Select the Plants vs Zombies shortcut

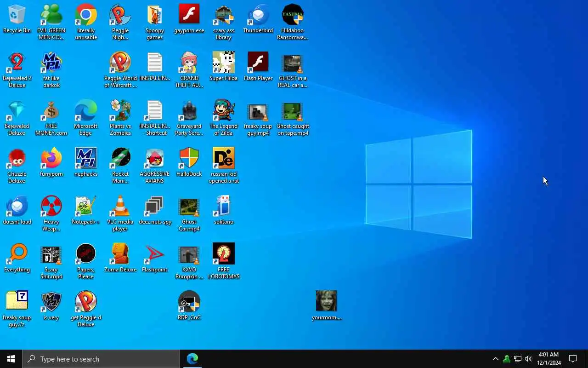tap(120, 111)
